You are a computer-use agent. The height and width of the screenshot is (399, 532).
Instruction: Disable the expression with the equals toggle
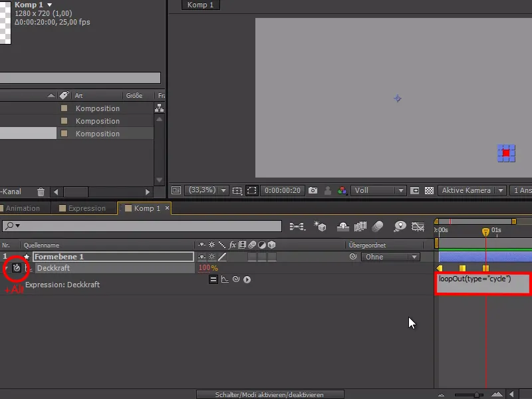[213, 279]
